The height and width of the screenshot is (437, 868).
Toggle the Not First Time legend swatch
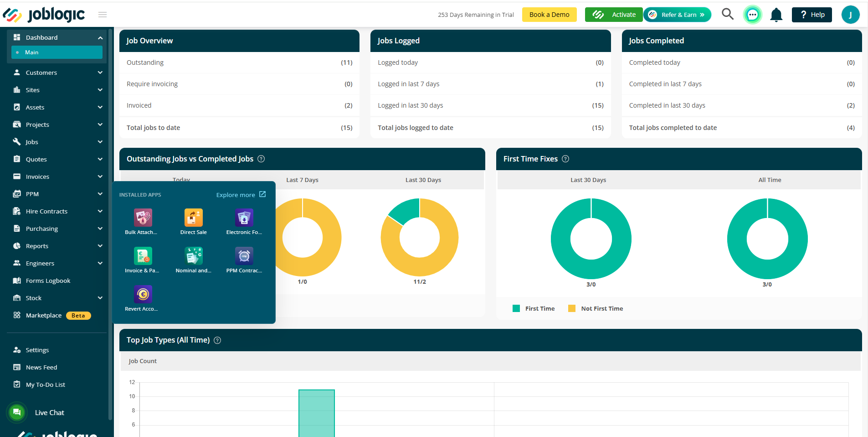(572, 308)
